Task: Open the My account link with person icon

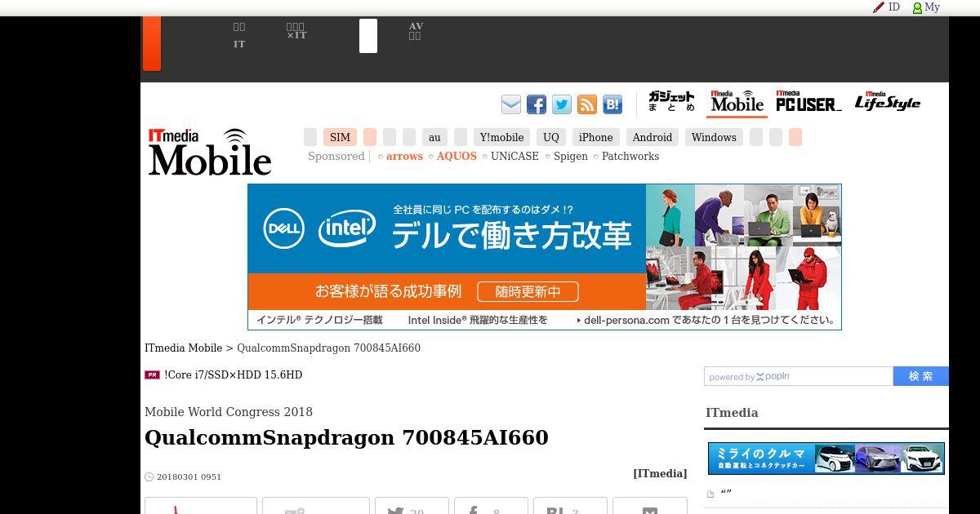Action: pos(926,7)
